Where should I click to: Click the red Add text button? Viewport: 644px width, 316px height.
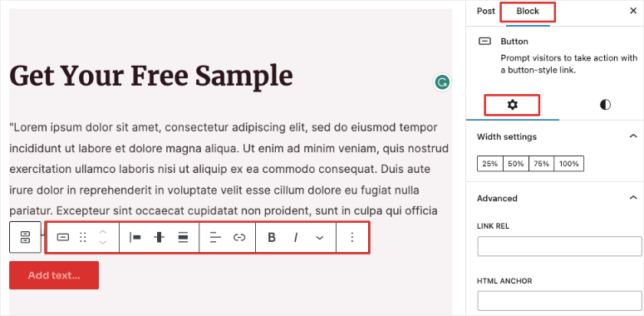click(x=54, y=275)
